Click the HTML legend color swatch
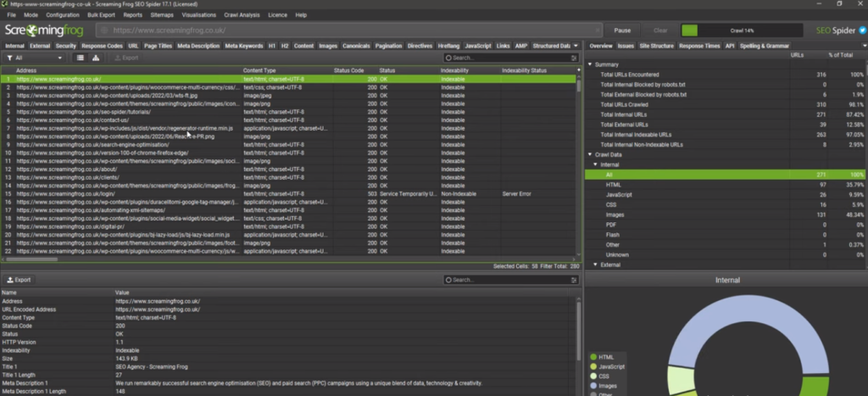The image size is (868, 396). pyautogui.click(x=593, y=357)
